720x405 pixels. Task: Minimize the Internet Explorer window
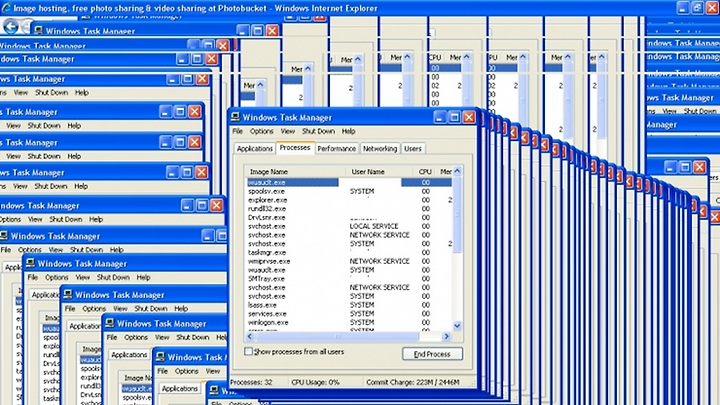(x=683, y=7)
